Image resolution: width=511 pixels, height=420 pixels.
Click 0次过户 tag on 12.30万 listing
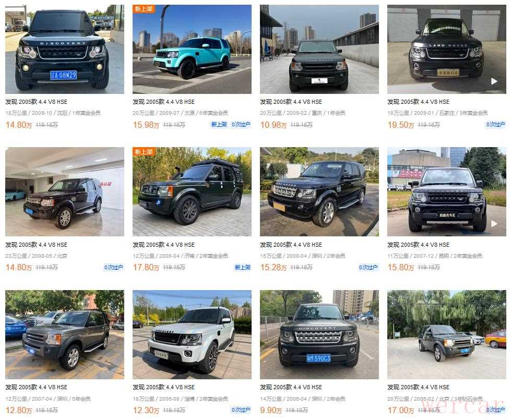click(241, 410)
